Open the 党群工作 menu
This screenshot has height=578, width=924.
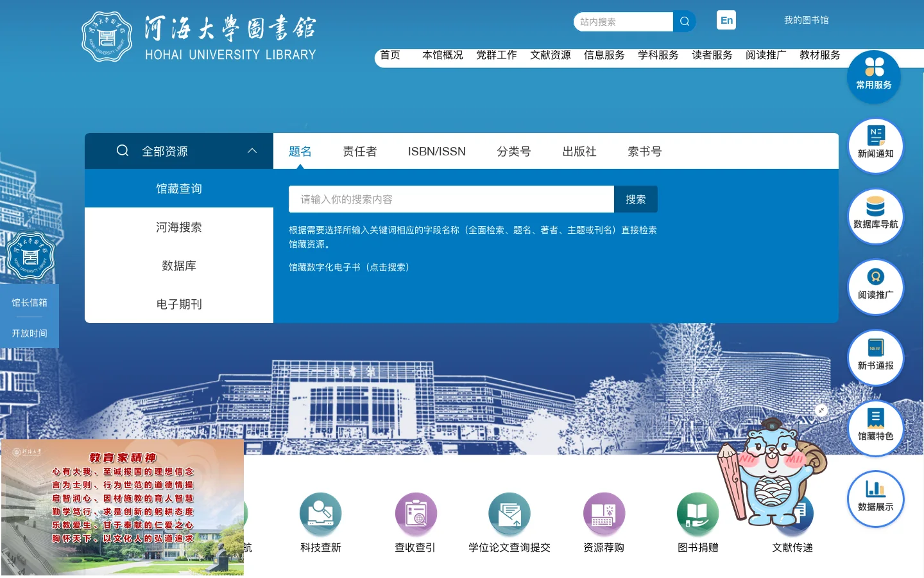pyautogui.click(x=497, y=55)
